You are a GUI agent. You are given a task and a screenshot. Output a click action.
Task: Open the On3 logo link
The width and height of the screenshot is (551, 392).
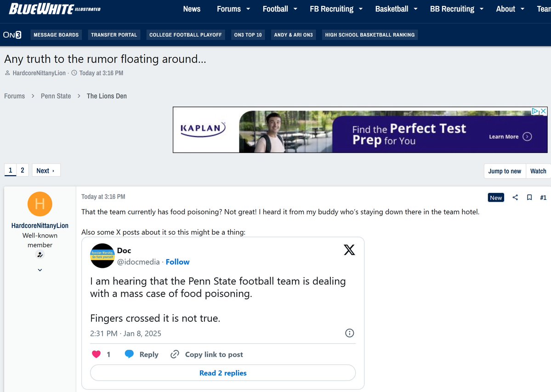12,35
